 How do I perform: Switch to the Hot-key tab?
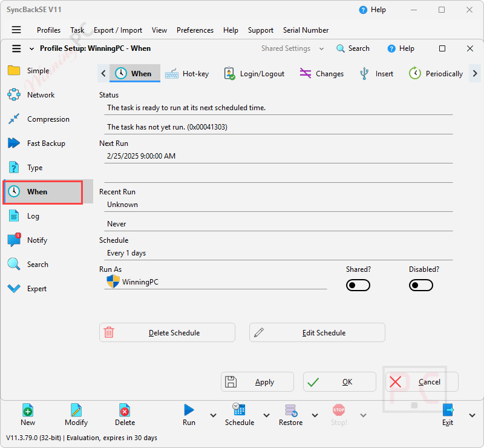click(x=187, y=74)
